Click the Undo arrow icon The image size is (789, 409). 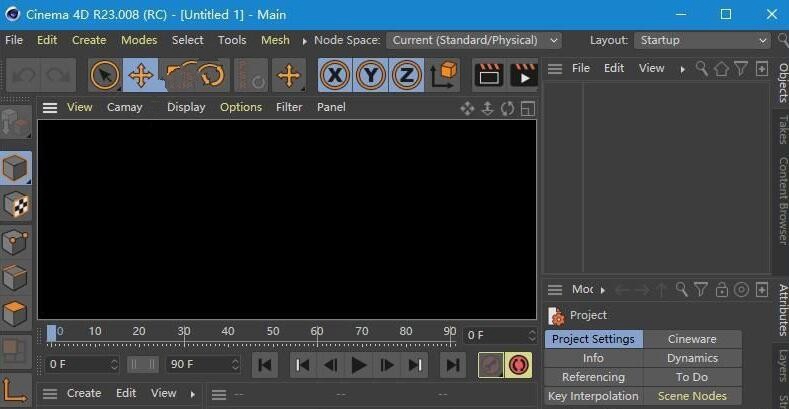[24, 75]
